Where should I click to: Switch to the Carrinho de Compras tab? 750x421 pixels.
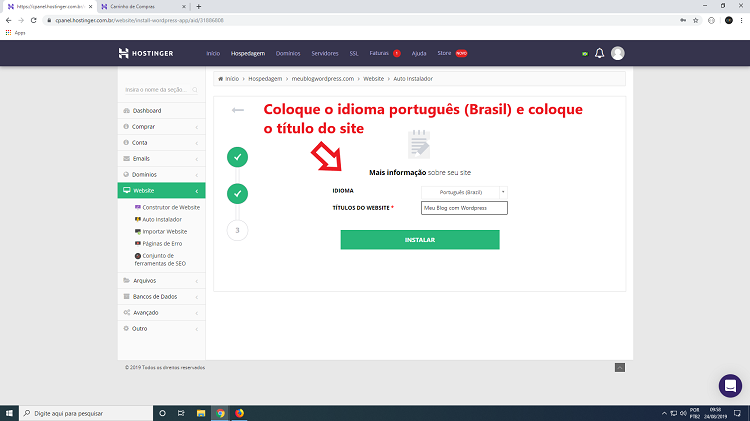pyautogui.click(x=143, y=7)
